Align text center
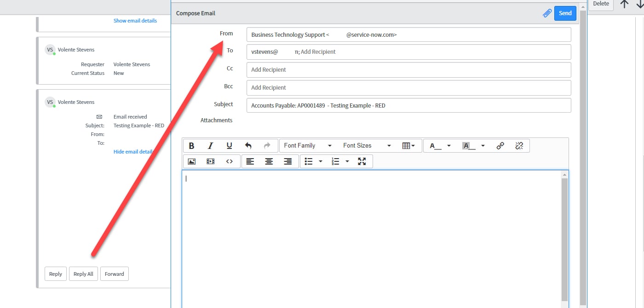 [x=269, y=161]
